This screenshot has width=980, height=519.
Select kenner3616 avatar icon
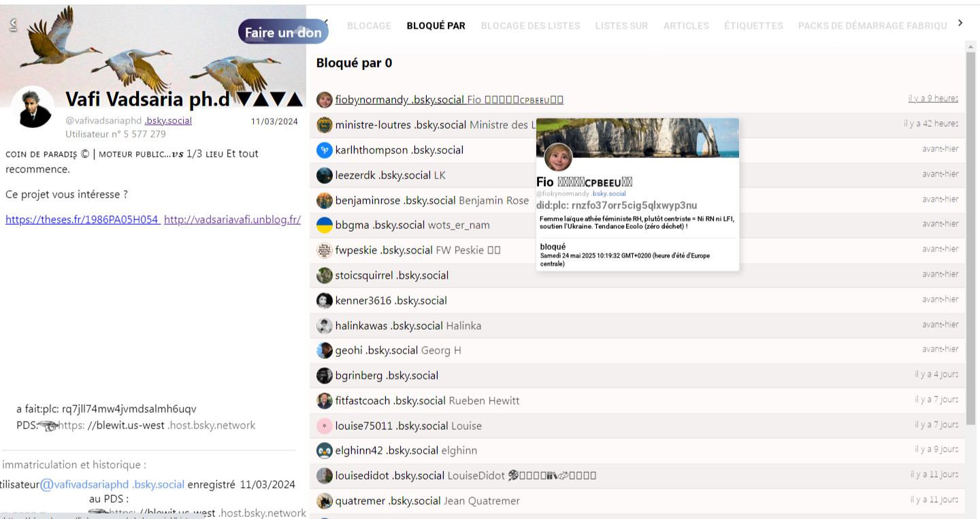click(x=325, y=300)
